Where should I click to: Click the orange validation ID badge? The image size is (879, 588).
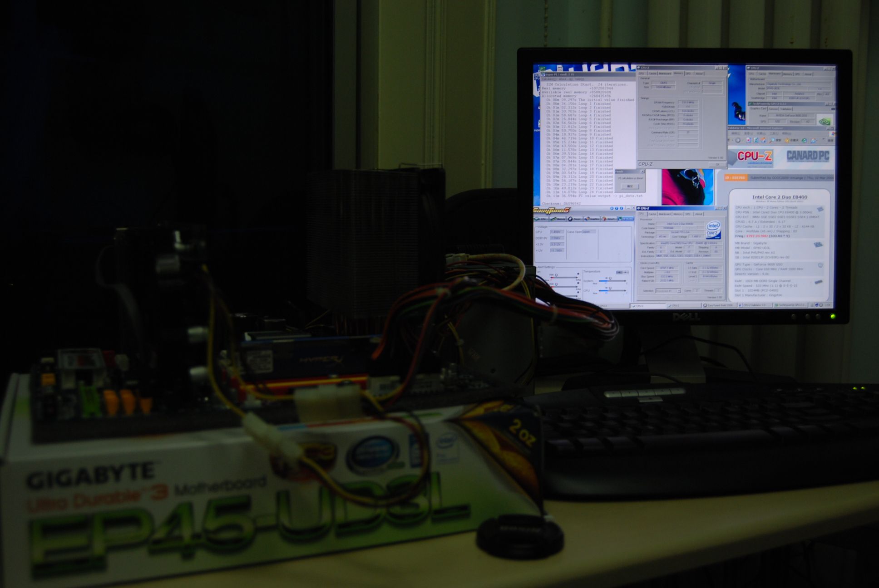pyautogui.click(x=736, y=177)
